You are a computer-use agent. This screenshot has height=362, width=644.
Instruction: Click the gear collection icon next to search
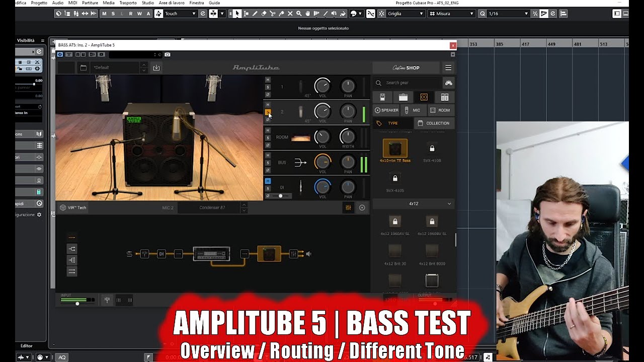[x=448, y=82]
